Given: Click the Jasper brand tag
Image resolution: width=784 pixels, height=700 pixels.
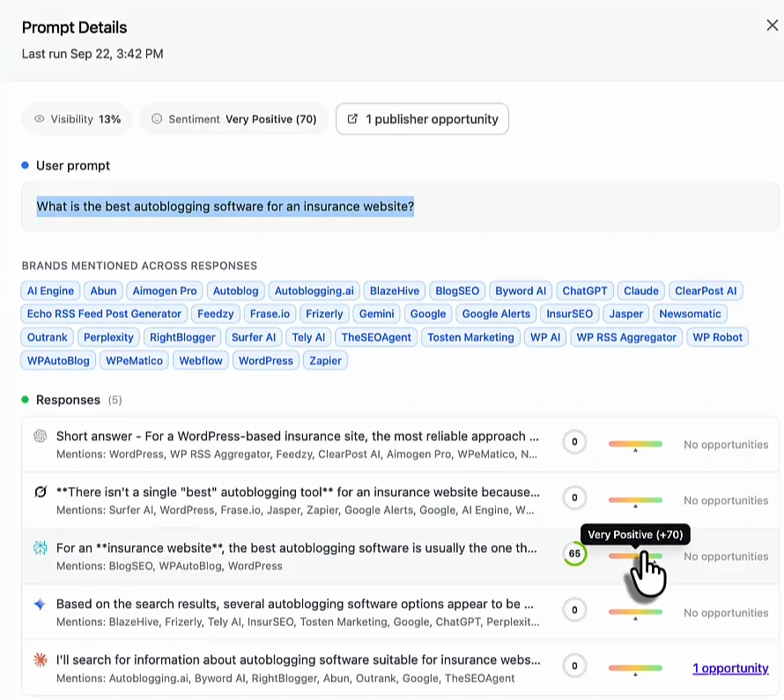Looking at the screenshot, I should pos(625,313).
